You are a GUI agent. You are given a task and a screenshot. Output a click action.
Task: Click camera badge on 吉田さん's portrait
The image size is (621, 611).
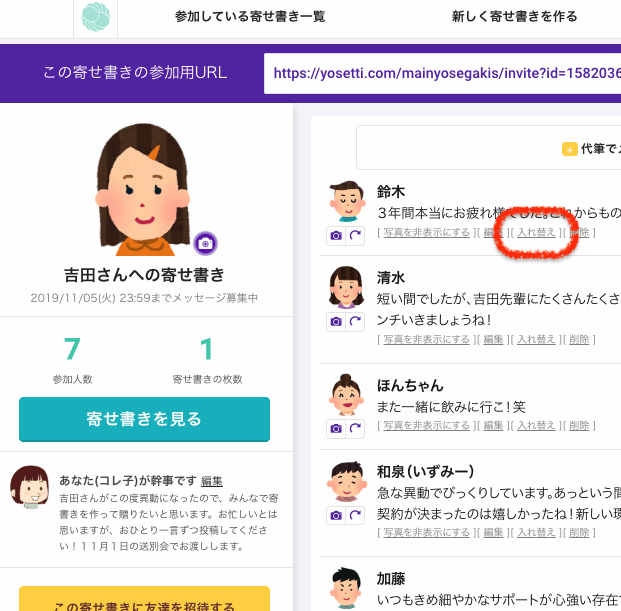pyautogui.click(x=205, y=243)
